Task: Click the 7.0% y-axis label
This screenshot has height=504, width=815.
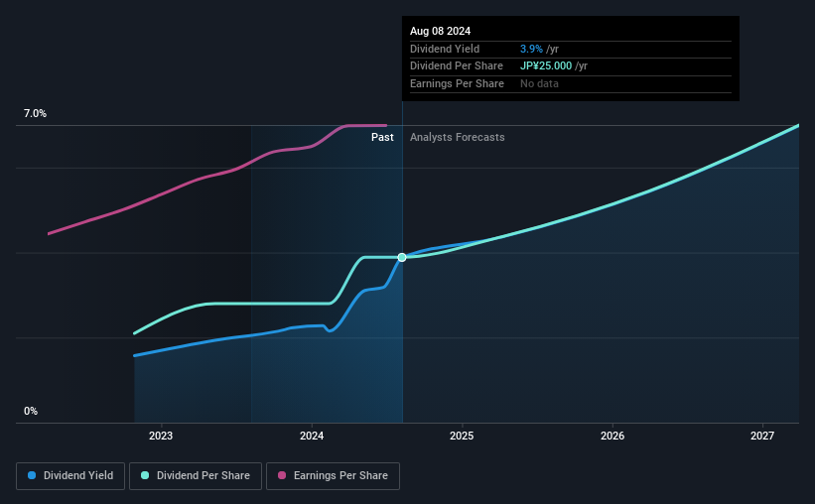Action: click(35, 113)
